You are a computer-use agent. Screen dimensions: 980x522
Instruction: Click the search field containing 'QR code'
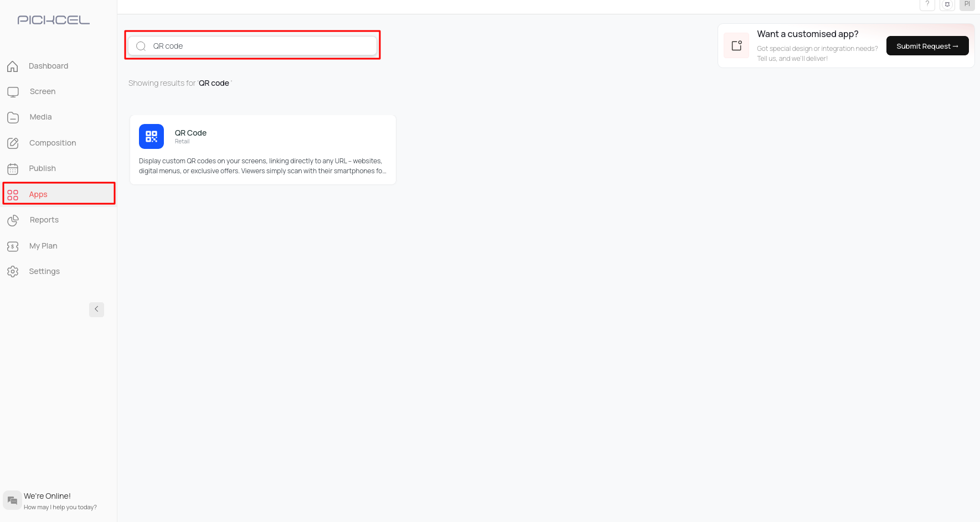tap(260, 46)
